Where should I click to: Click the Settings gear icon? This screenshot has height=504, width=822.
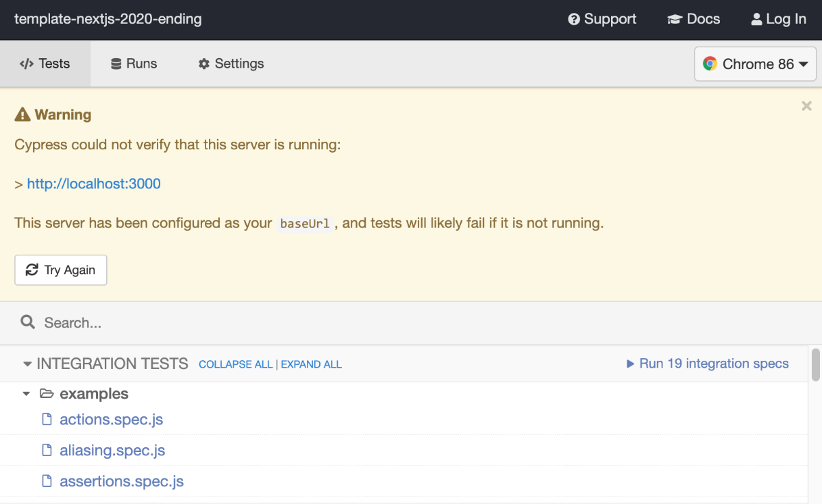(x=204, y=64)
